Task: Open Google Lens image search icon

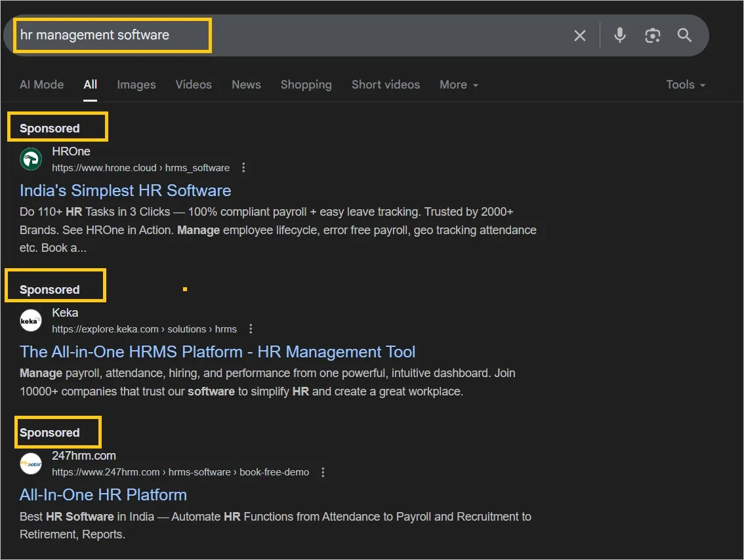Action: 652,35
